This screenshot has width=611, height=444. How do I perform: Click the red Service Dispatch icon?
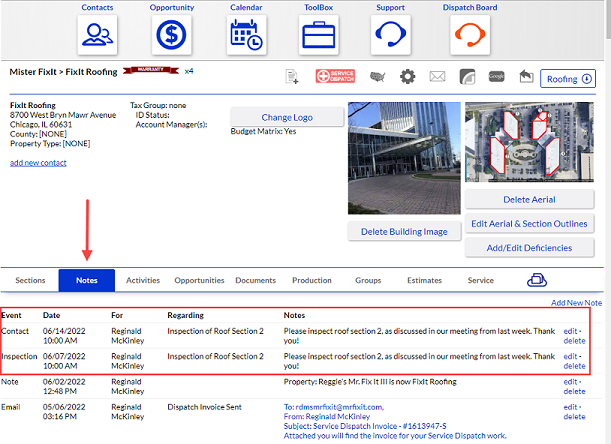click(335, 76)
